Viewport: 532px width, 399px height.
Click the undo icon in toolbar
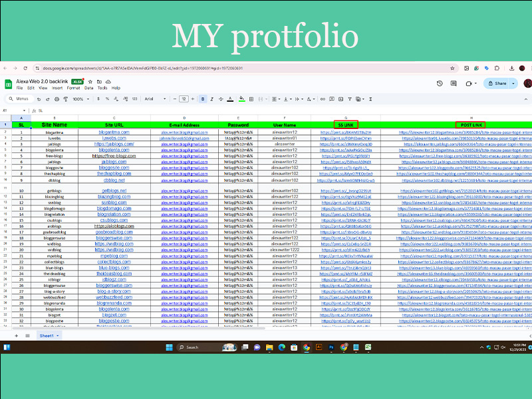pyautogui.click(x=39, y=99)
